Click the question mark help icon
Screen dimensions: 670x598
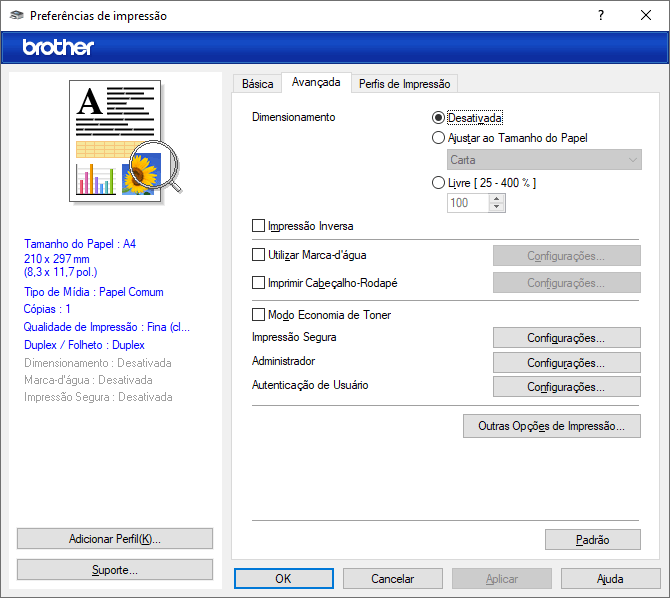point(601,16)
